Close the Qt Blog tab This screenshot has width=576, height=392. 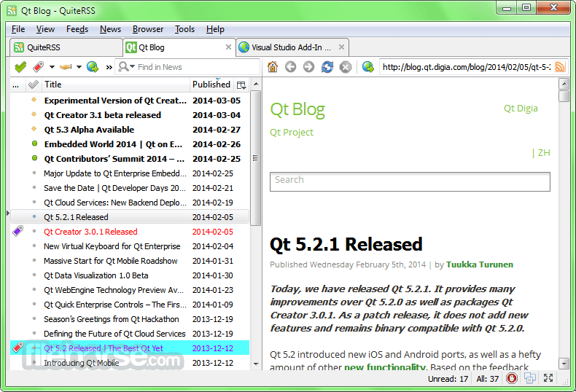tap(228, 47)
